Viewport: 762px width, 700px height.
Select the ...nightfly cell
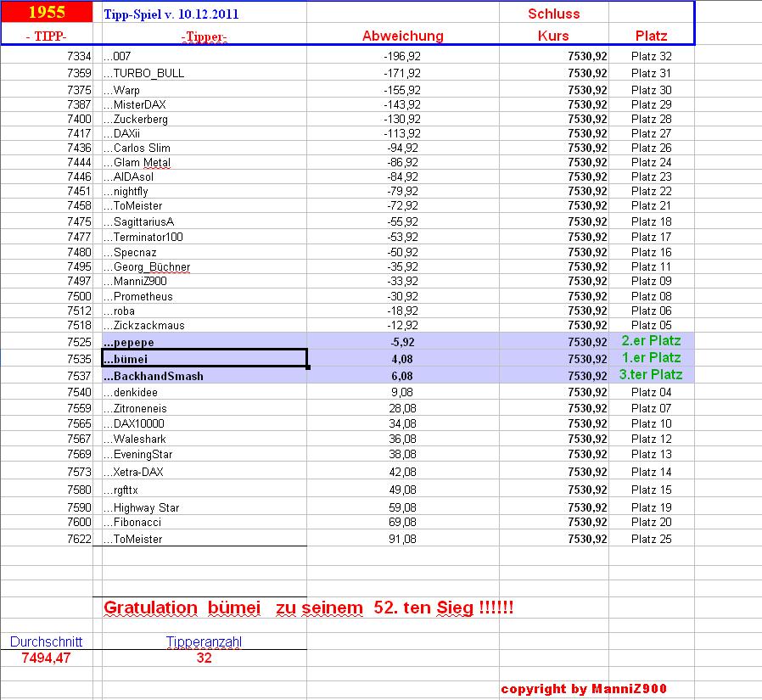click(x=205, y=192)
